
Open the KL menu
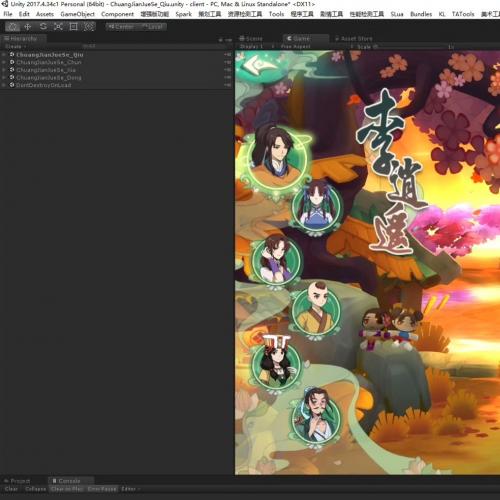pos(442,14)
